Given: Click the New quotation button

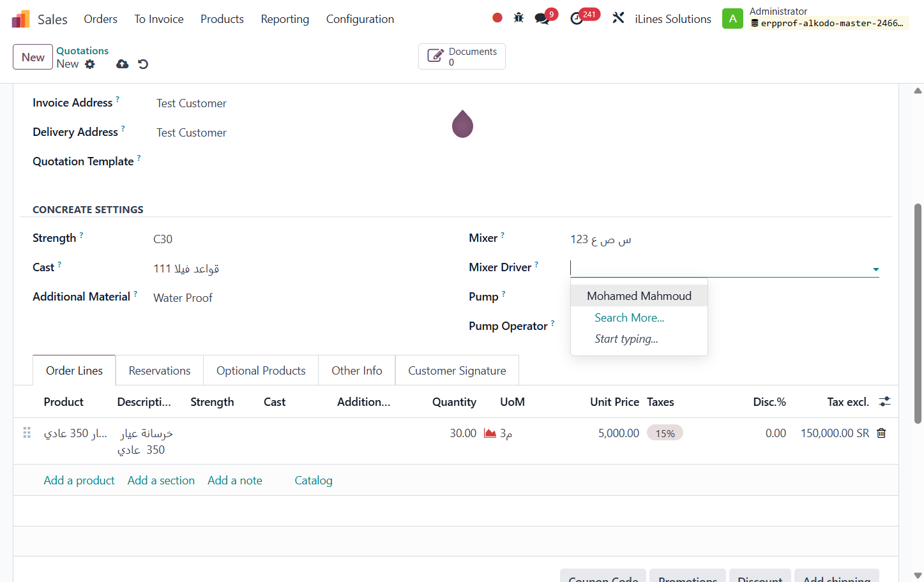Looking at the screenshot, I should (x=33, y=57).
